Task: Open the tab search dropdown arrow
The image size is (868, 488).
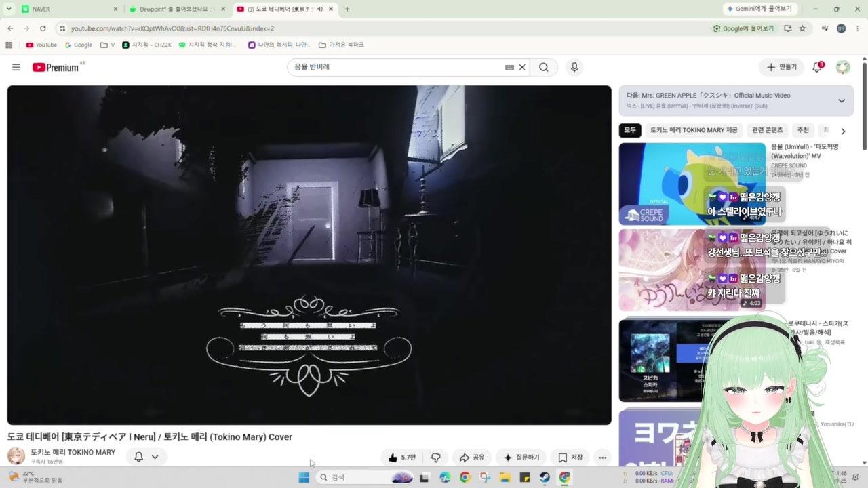Action: pos(9,9)
